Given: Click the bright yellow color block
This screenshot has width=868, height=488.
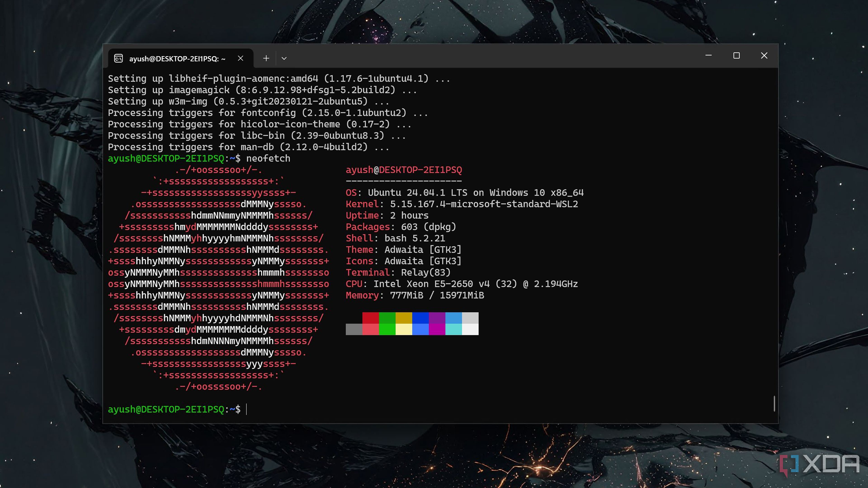Looking at the screenshot, I should [404, 329].
